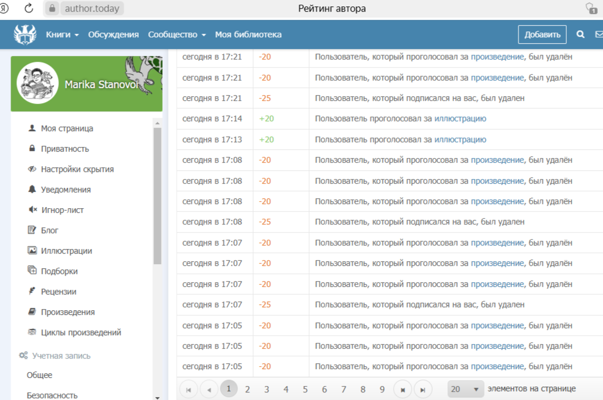
Task: Expand the Книги dropdown menu
Action: (62, 35)
